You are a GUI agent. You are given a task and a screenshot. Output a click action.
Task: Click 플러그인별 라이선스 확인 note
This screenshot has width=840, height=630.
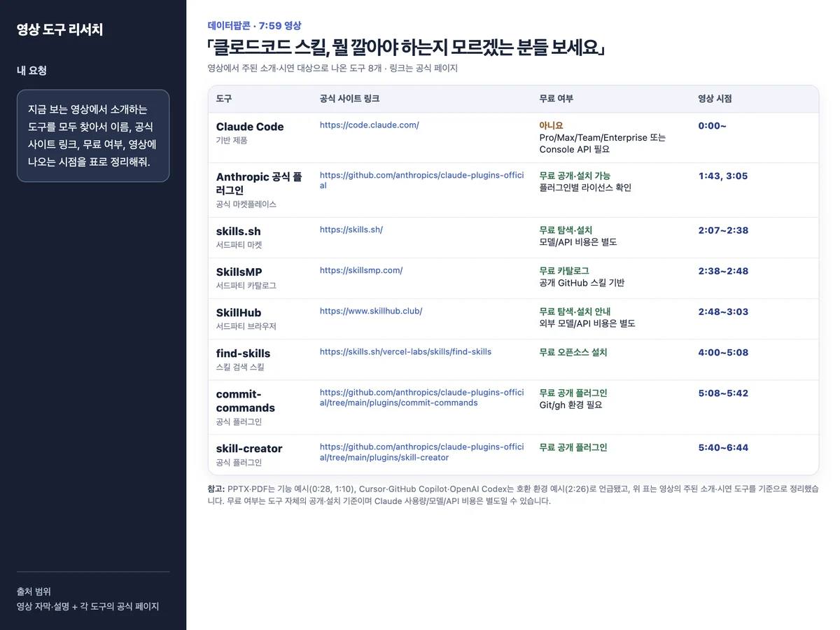[585, 188]
